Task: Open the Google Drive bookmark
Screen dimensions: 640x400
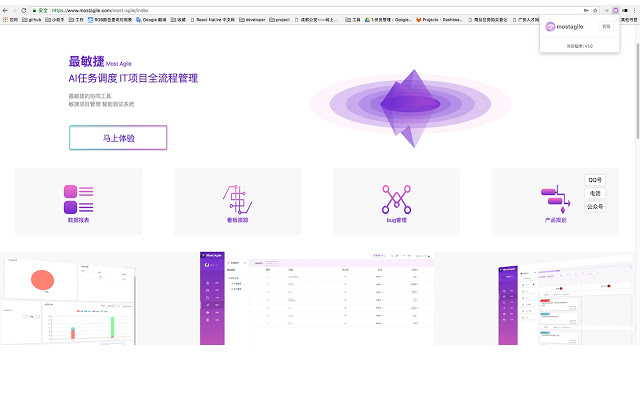Action: pyautogui.click(x=388, y=19)
